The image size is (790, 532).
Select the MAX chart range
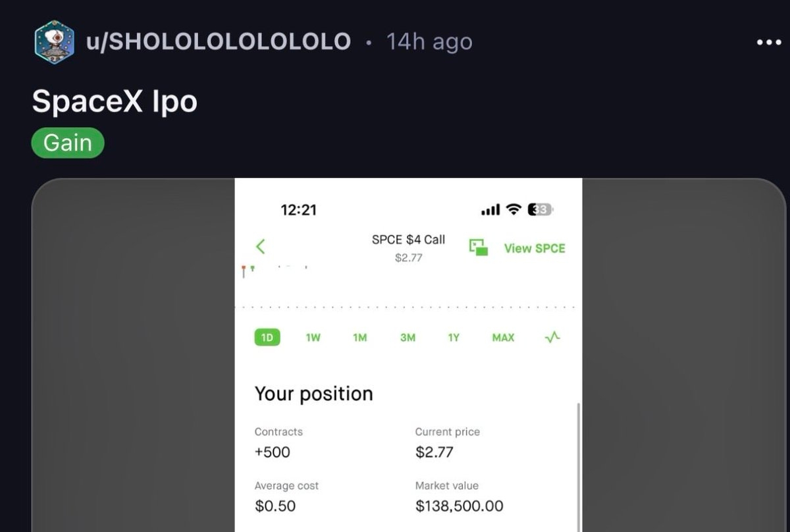[503, 338]
